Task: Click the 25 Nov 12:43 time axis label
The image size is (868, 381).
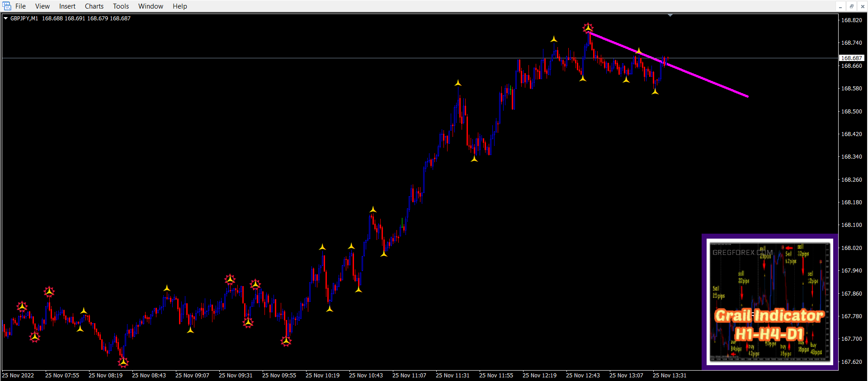Action: (583, 376)
